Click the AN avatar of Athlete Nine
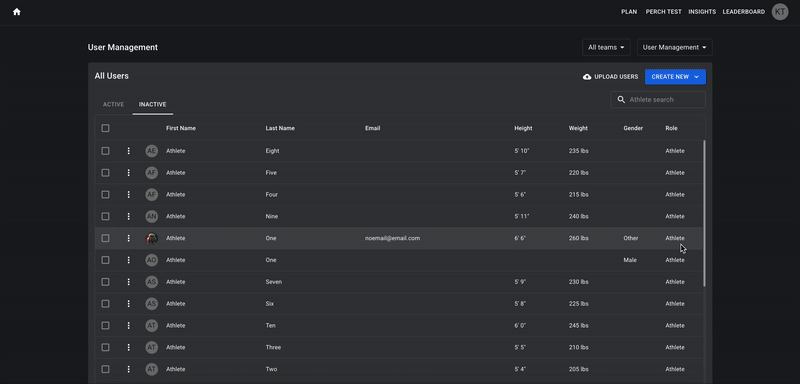 (152, 217)
